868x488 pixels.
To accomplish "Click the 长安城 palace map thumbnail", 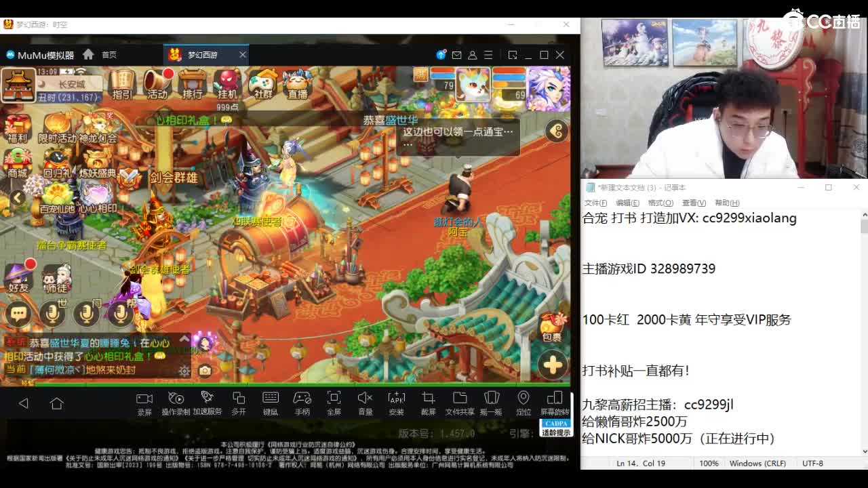I will point(18,85).
